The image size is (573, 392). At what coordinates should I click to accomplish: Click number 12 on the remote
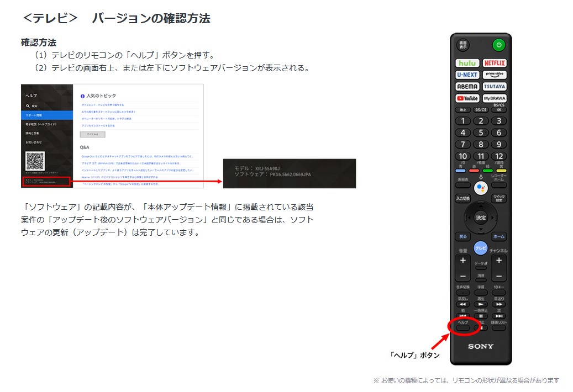(x=499, y=156)
